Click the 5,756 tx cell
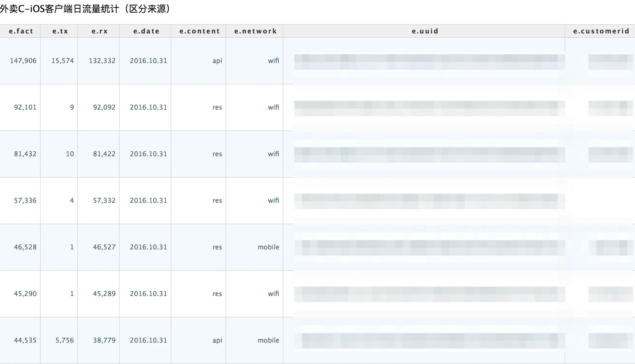Image resolution: width=635 pixels, height=364 pixels. [x=64, y=340]
